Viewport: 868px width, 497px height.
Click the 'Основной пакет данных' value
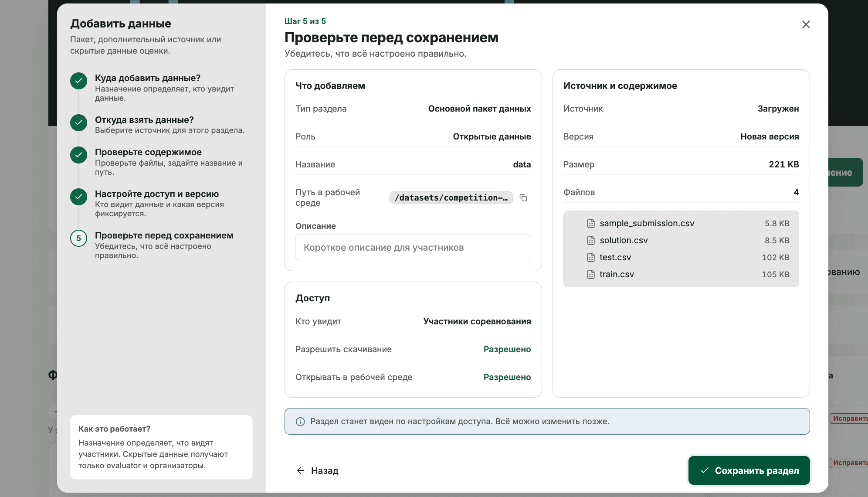tap(479, 109)
